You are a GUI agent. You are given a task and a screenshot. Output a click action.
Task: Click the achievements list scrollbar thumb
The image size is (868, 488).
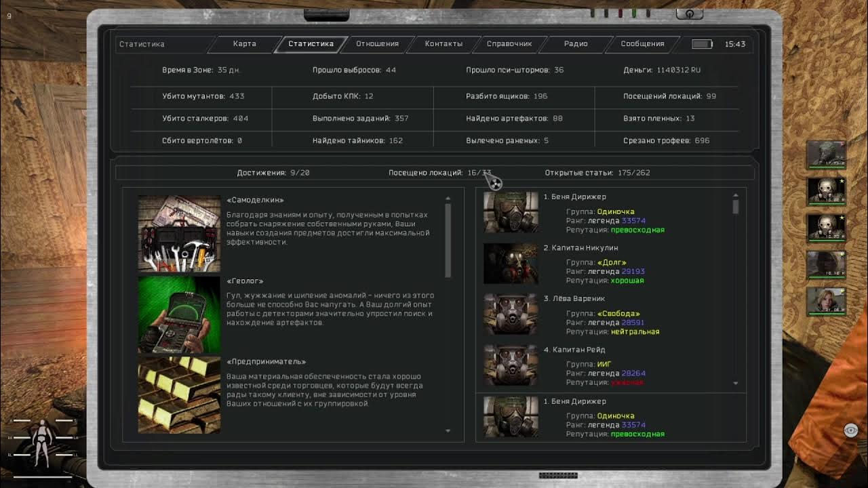point(448,240)
